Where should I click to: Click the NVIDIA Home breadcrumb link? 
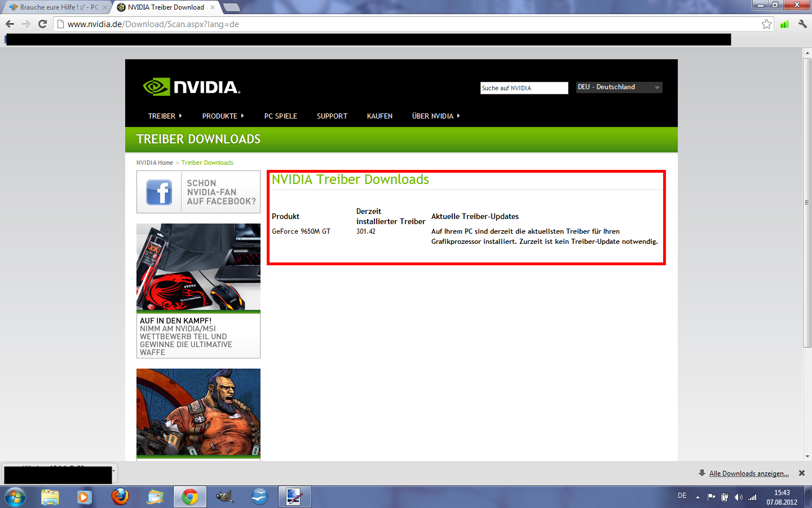point(155,163)
